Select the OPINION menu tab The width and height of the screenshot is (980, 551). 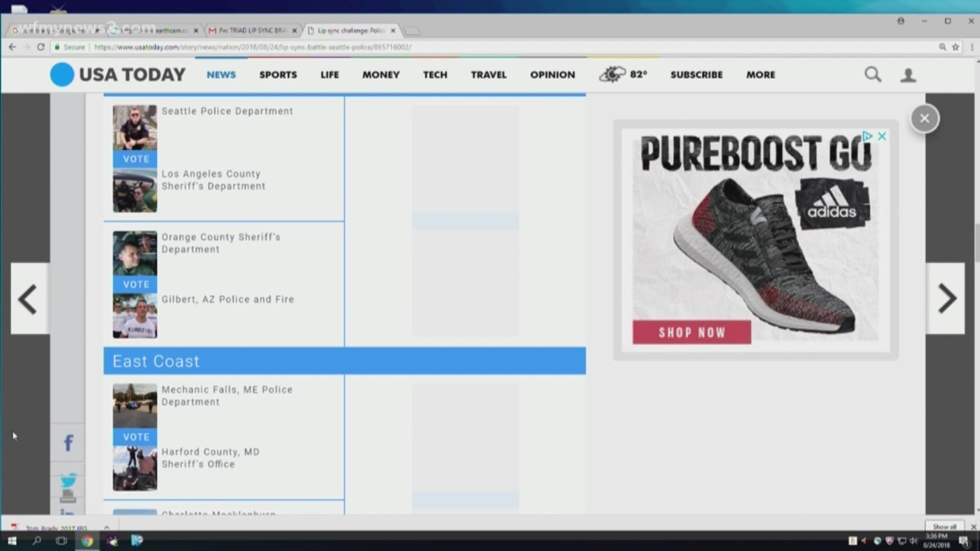point(551,74)
